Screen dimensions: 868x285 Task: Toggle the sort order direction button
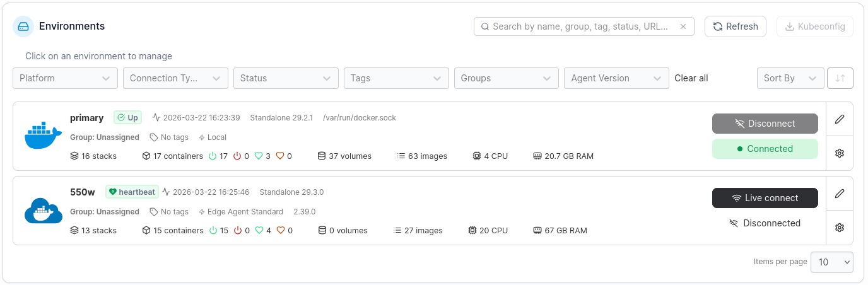point(840,78)
